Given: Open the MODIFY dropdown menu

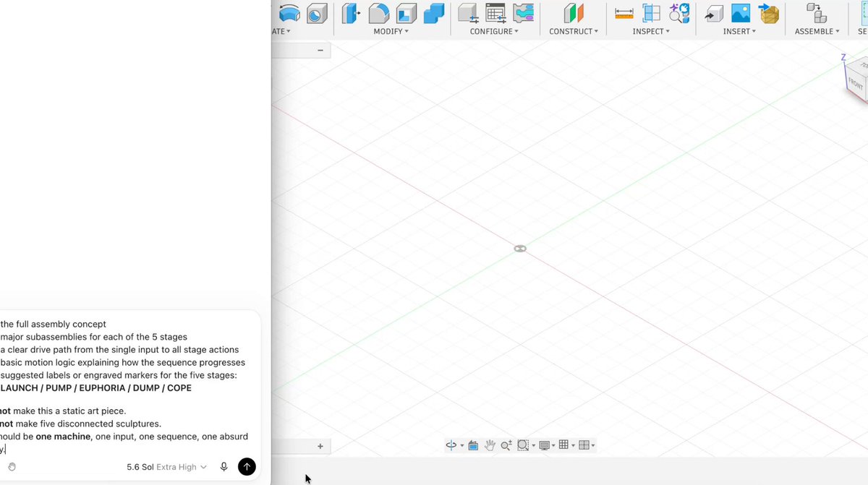Looking at the screenshot, I should coord(391,32).
